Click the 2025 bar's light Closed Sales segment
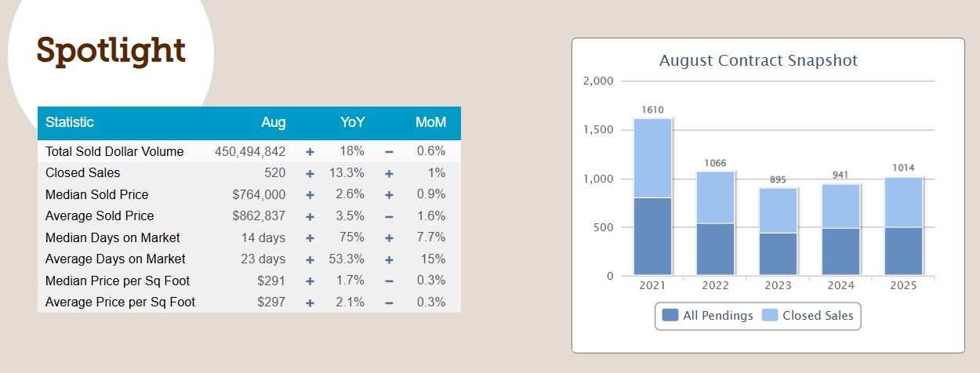The height and width of the screenshot is (373, 980). click(903, 202)
